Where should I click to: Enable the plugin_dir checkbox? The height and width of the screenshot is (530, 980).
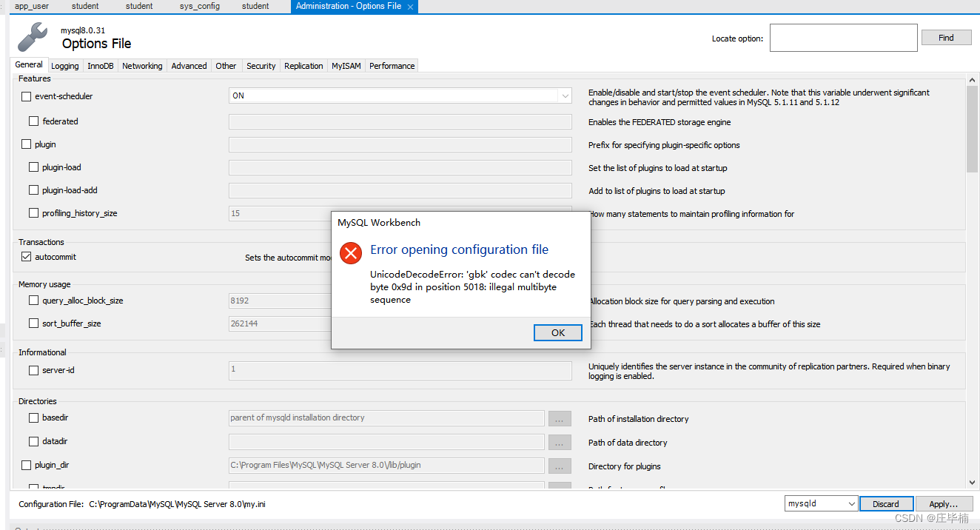tap(27, 465)
